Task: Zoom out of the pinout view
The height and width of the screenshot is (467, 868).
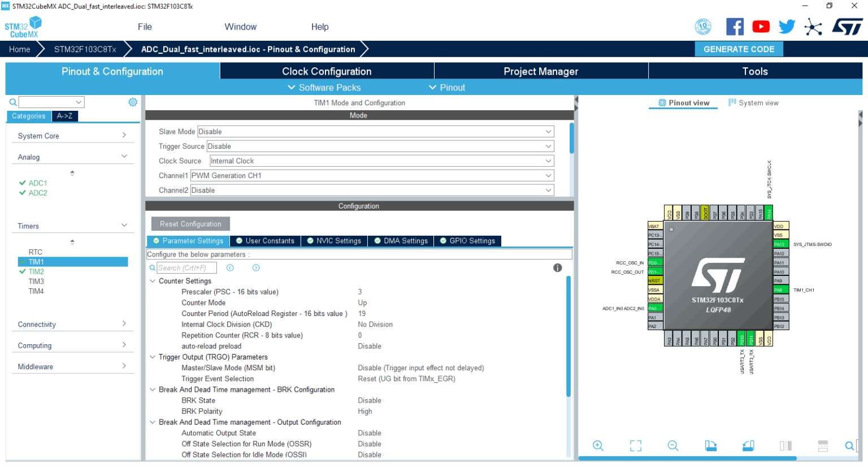Action: tap(673, 446)
